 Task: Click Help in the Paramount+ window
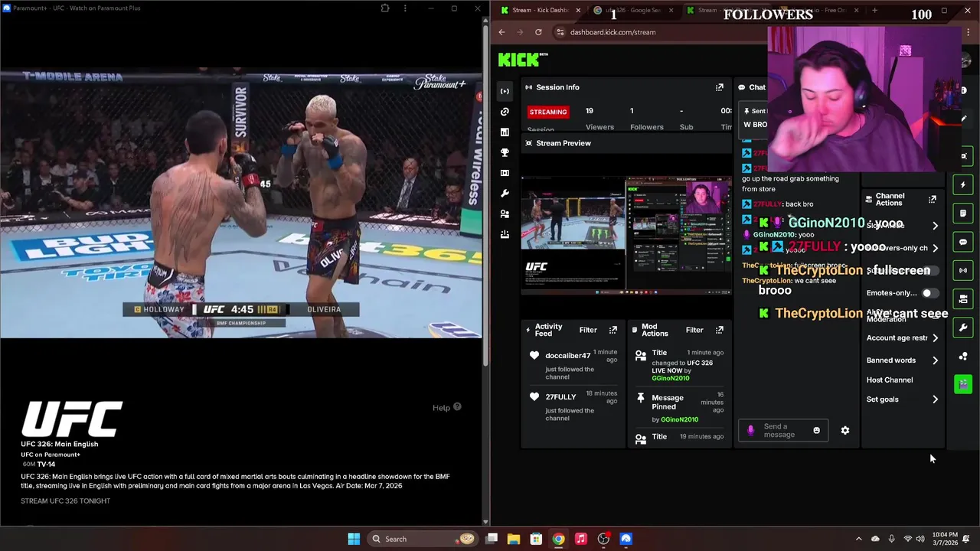click(x=446, y=407)
